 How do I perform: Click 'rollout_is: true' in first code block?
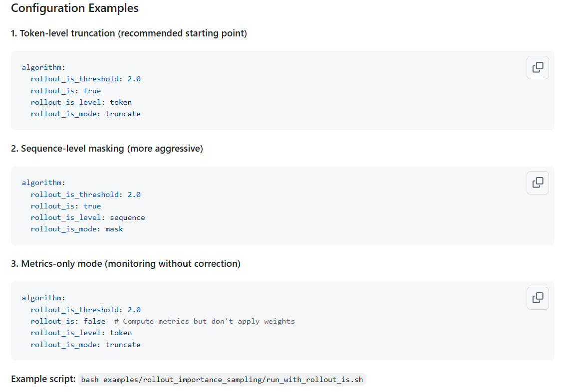coord(66,91)
